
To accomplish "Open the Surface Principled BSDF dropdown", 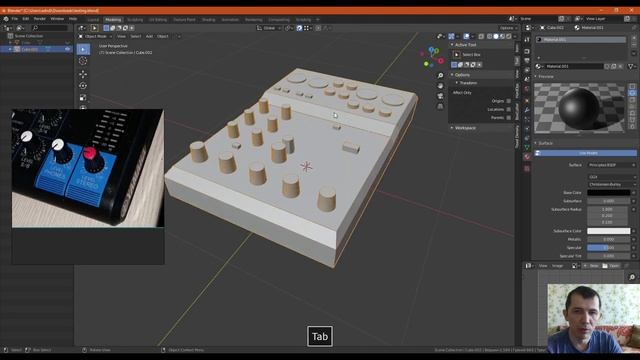I will click(x=612, y=165).
